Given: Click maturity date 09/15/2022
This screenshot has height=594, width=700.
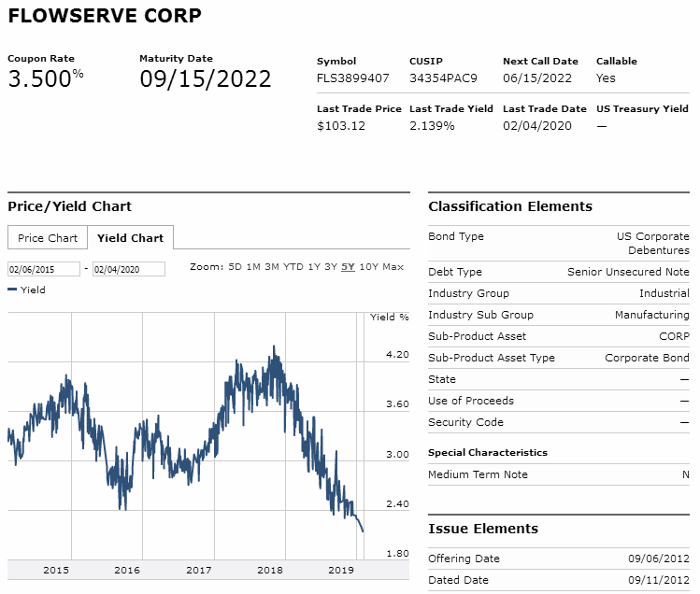Looking at the screenshot, I should (x=206, y=79).
